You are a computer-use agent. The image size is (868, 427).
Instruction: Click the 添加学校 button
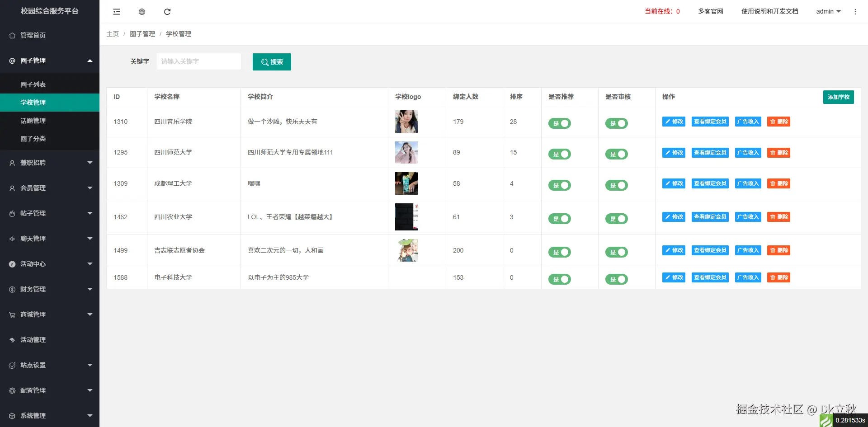839,97
